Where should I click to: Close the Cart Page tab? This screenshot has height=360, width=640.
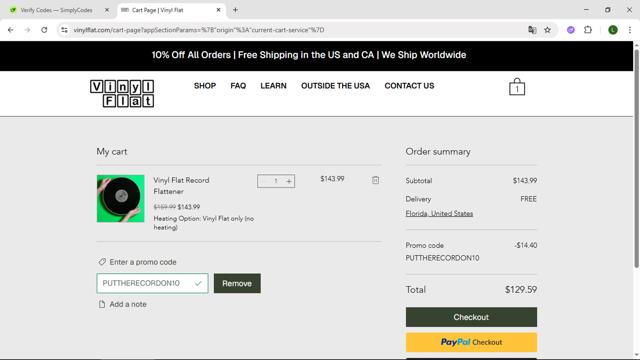pyautogui.click(x=218, y=10)
